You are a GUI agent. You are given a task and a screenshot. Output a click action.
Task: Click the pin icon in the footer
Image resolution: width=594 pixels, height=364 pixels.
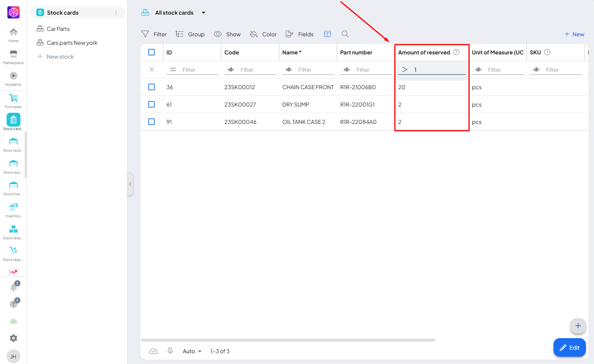pos(170,351)
